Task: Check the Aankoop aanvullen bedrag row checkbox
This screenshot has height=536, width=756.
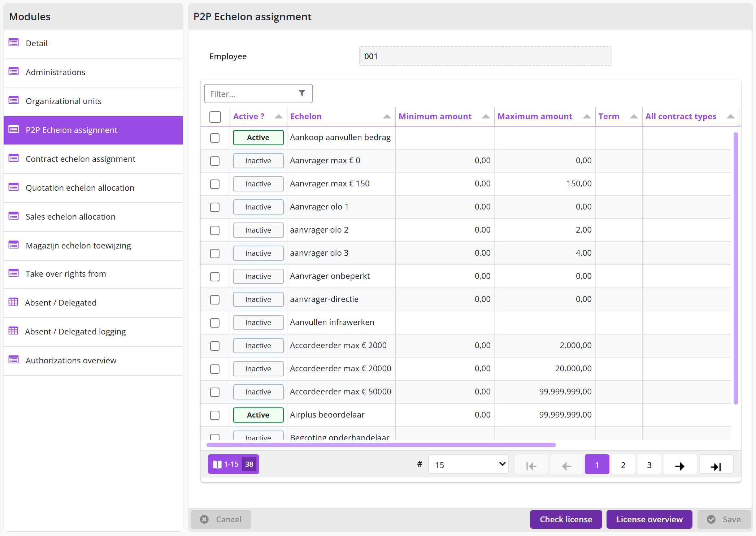Action: click(215, 138)
